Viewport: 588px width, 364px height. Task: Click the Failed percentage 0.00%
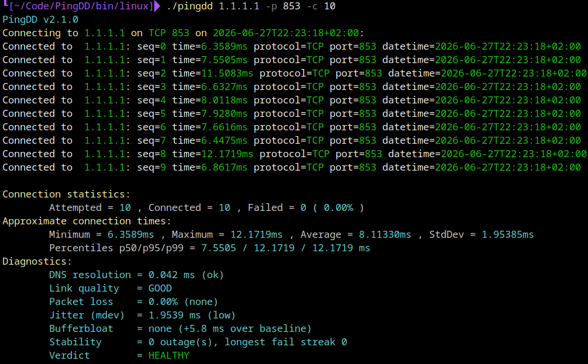point(338,207)
